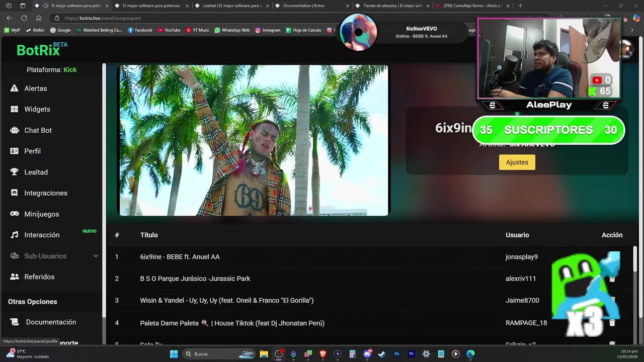Open File Explorer from the taskbar
644x362 pixels.
pyautogui.click(x=264, y=354)
